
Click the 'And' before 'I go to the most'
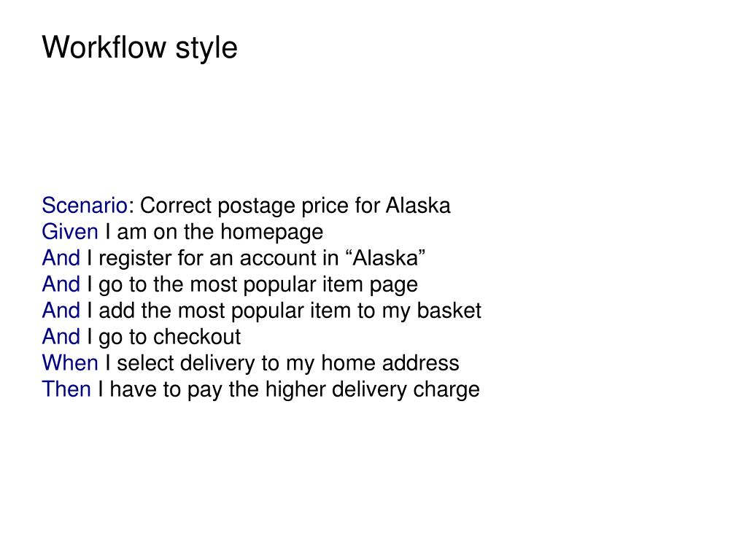(x=61, y=284)
